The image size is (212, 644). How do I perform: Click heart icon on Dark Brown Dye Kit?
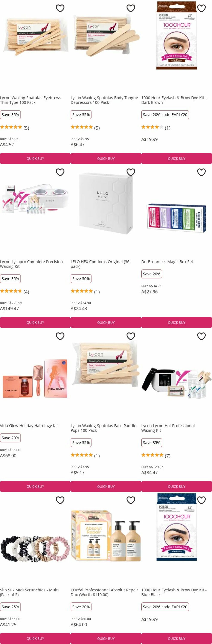tap(201, 8)
